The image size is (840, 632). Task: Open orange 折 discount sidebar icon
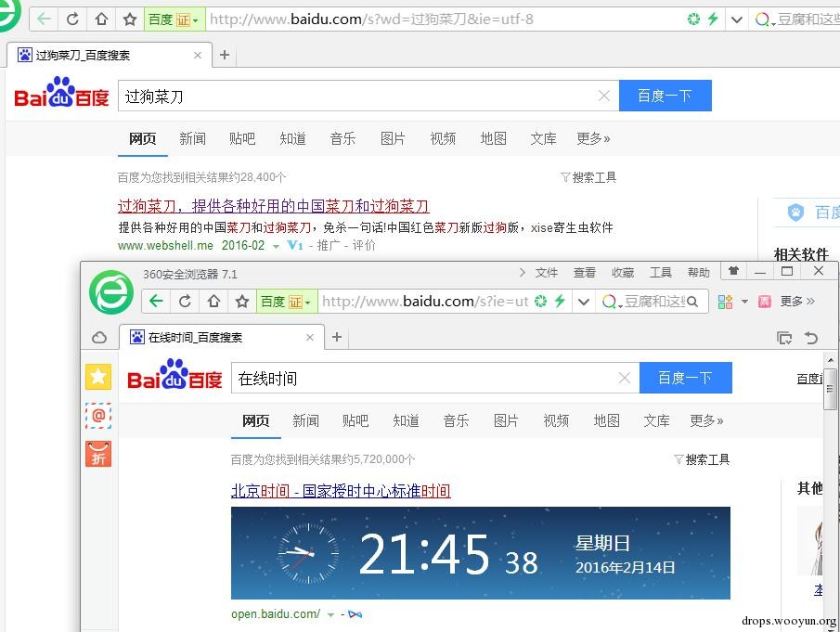click(x=98, y=454)
